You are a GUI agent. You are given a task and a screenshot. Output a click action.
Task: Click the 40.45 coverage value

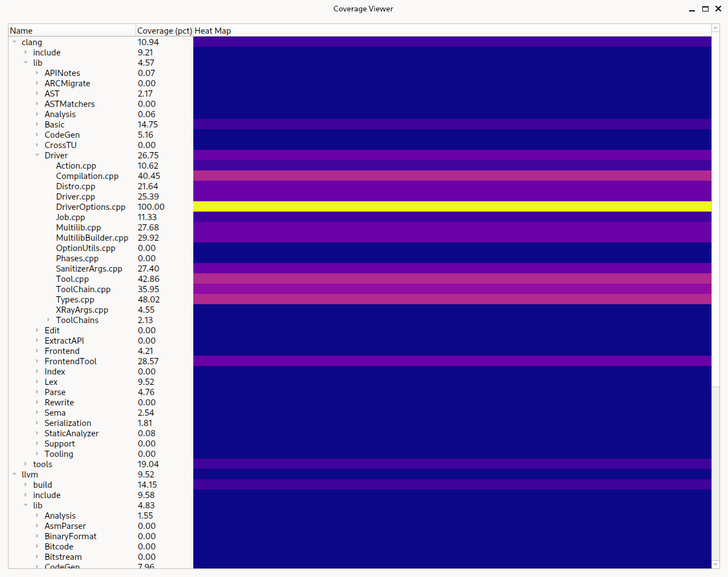149,176
